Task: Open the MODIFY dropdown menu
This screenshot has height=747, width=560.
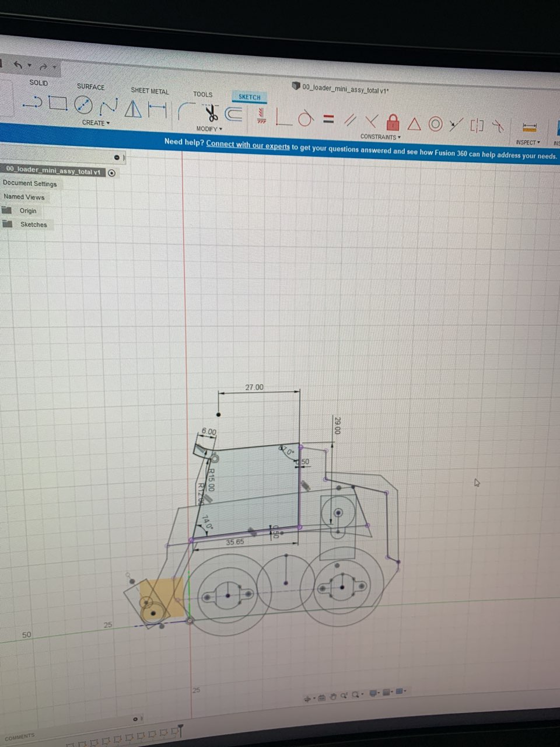Action: click(x=209, y=128)
